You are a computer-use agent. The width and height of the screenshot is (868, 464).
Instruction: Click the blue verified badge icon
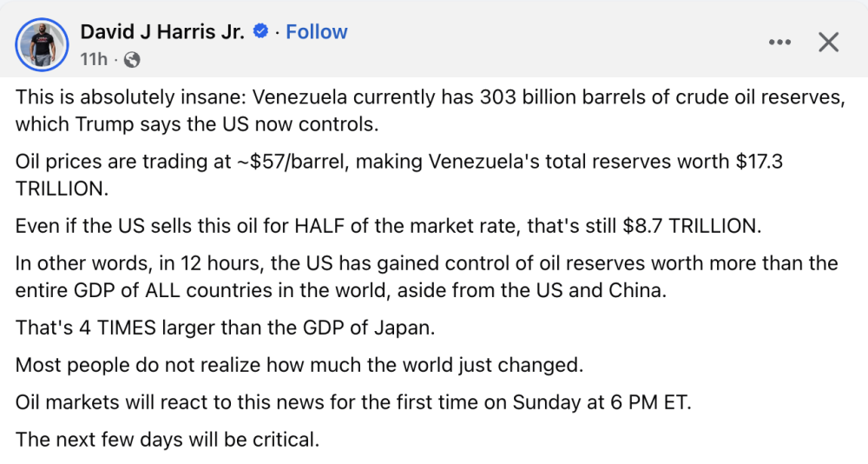pyautogui.click(x=260, y=32)
